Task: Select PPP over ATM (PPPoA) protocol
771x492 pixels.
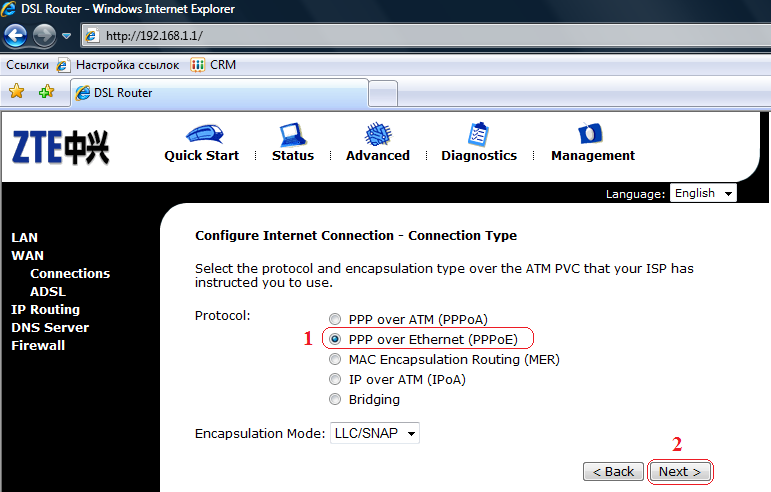Action: click(335, 320)
